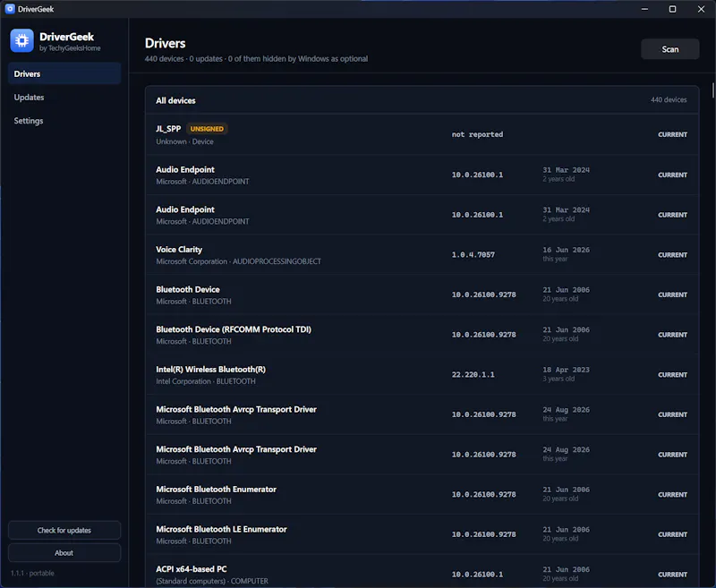Viewport: 716px width, 588px height.
Task: Click CURRENT status for Voice Clarity
Action: point(672,255)
